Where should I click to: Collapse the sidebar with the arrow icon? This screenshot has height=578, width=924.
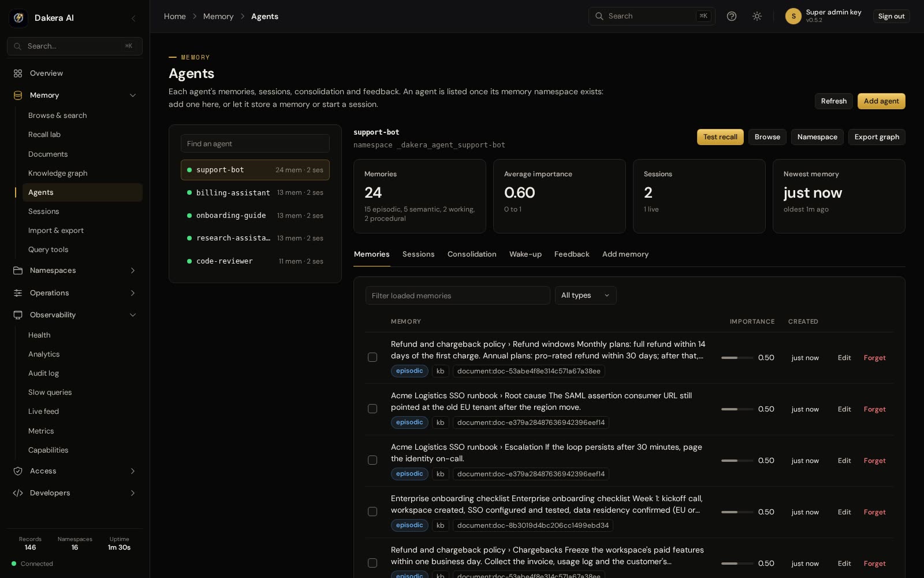point(133,18)
